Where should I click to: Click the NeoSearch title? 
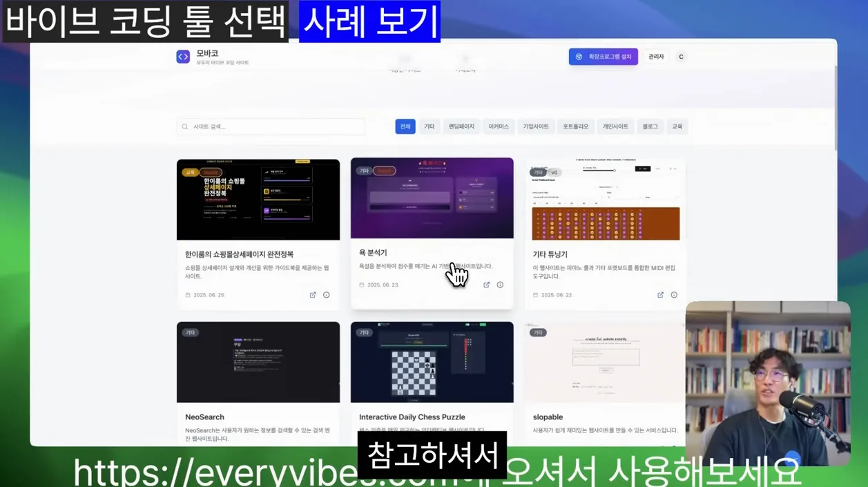[x=204, y=417]
